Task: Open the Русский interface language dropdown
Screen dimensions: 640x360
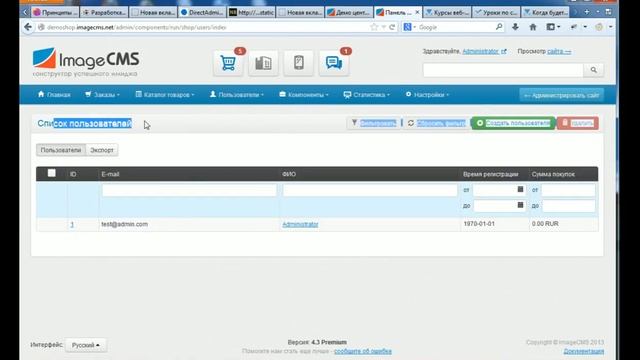Action: coord(86,345)
